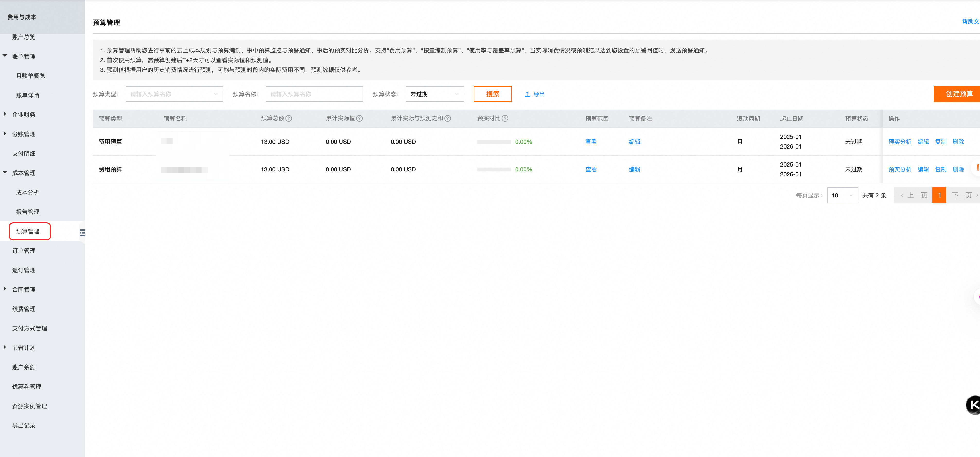Open the 预算类型 dropdown
Viewport: 980px width, 457px height.
click(174, 94)
